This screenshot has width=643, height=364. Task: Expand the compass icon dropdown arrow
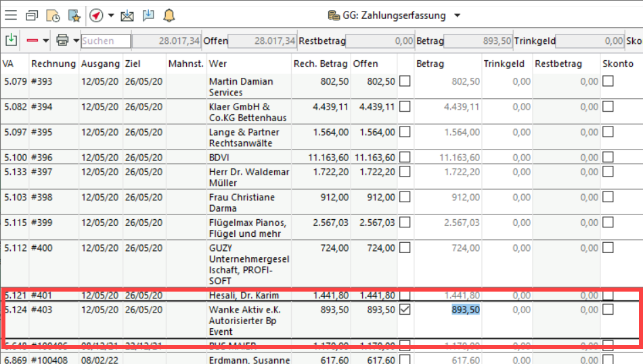(x=111, y=15)
